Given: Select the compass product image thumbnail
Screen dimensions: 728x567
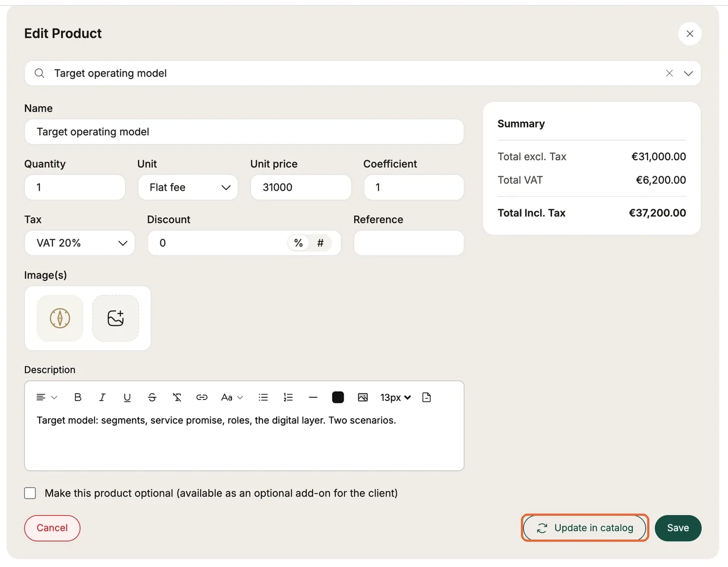Looking at the screenshot, I should pos(60,318).
